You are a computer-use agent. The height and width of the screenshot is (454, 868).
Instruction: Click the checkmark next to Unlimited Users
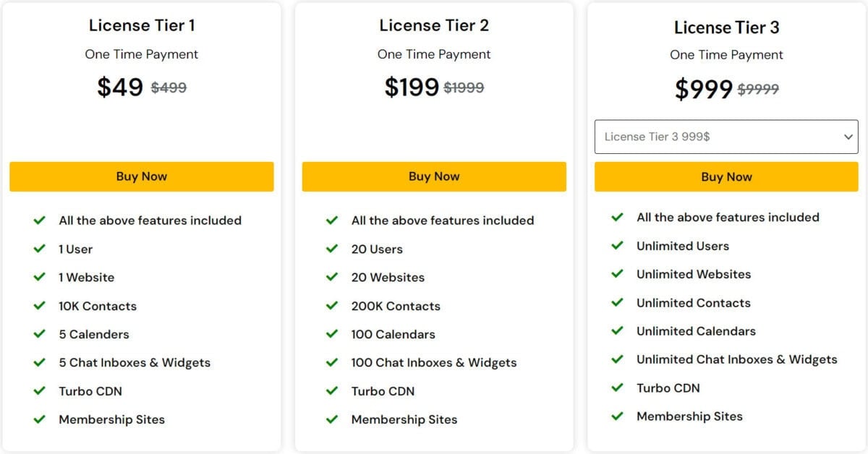point(618,246)
